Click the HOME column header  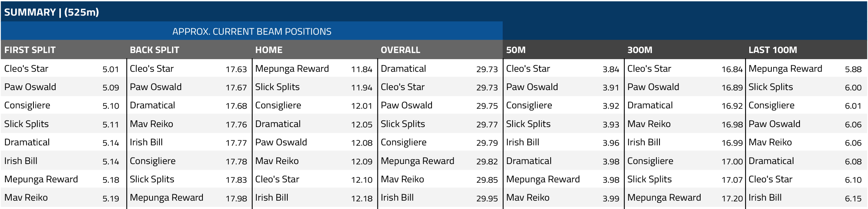click(269, 50)
